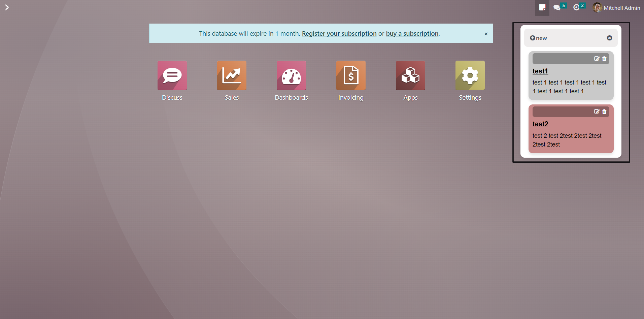Open the Invoicing app
Screen dimensions: 644x319
[351, 75]
